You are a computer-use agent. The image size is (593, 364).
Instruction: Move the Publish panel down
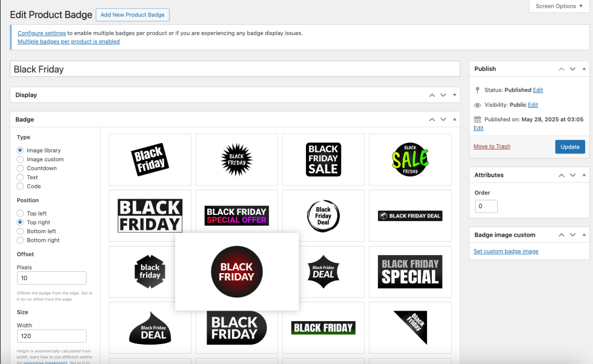(x=572, y=69)
